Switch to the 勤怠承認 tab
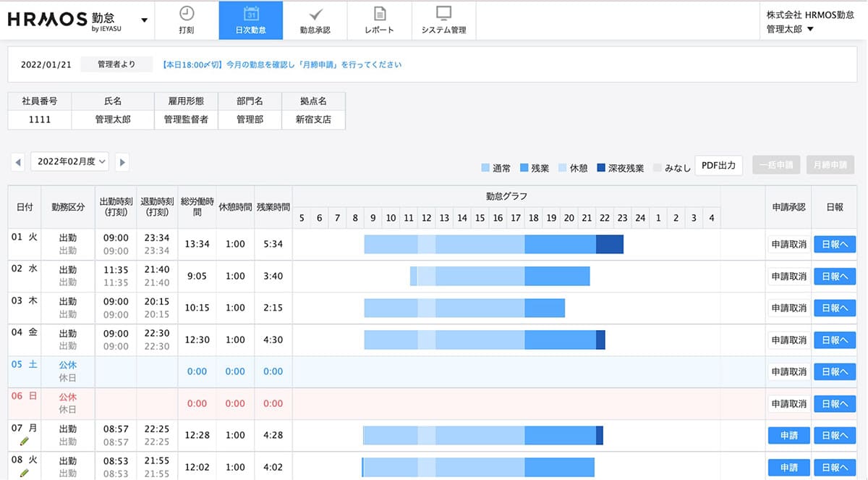The image size is (868, 480). [315, 20]
